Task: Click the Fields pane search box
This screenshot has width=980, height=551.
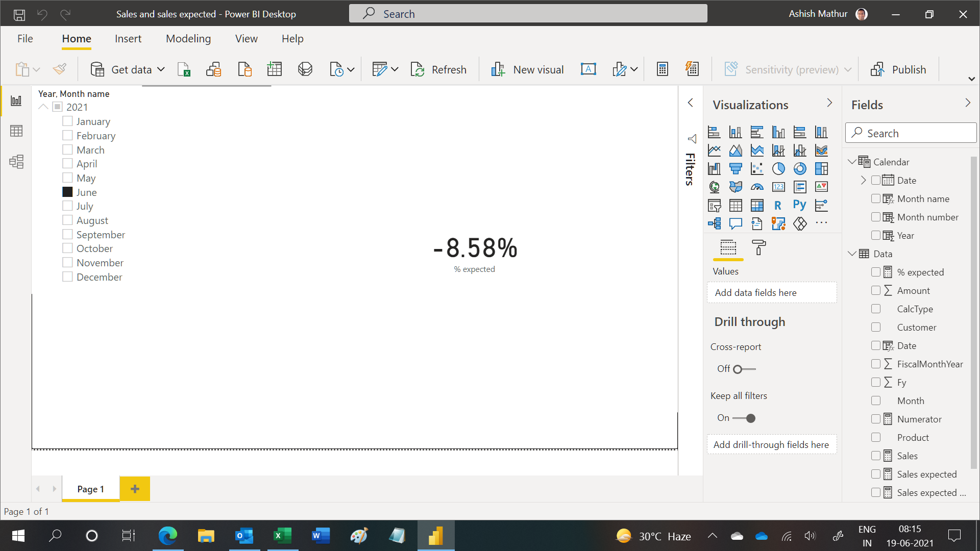Action: 911,133
